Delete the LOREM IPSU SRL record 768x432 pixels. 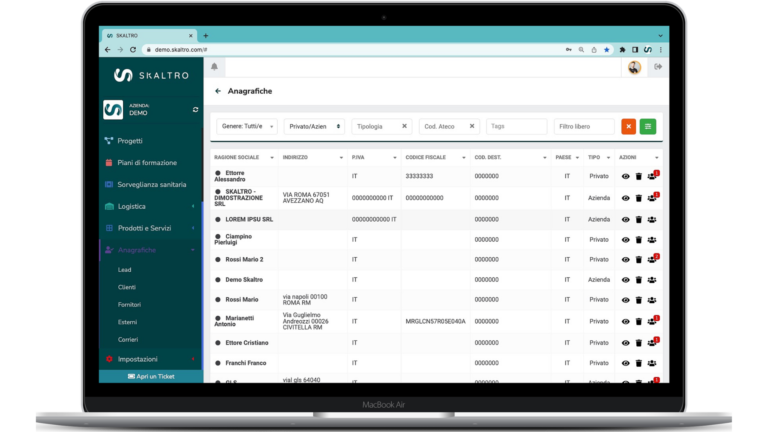pos(639,220)
